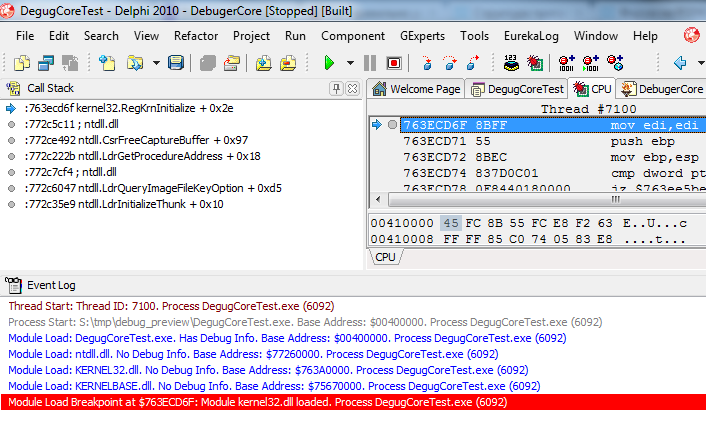The image size is (706, 429).
Task: Open the Edit menu
Action: (x=59, y=36)
